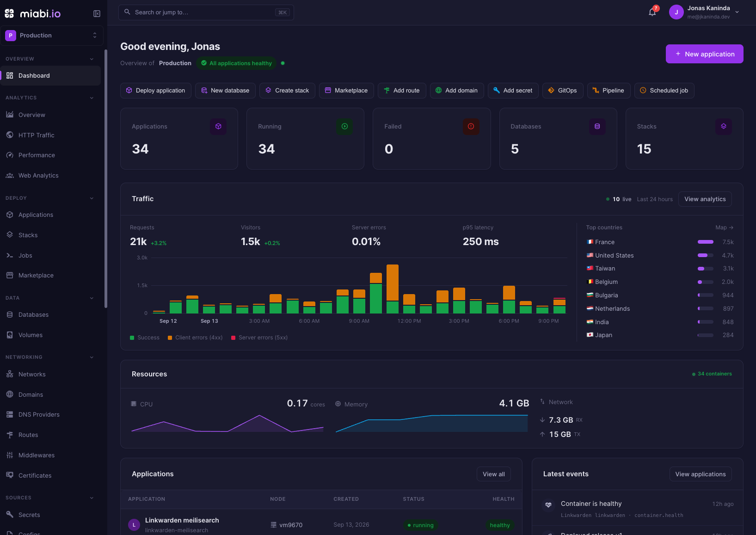Click Running card play icon
This screenshot has width=756, height=535.
[344, 126]
